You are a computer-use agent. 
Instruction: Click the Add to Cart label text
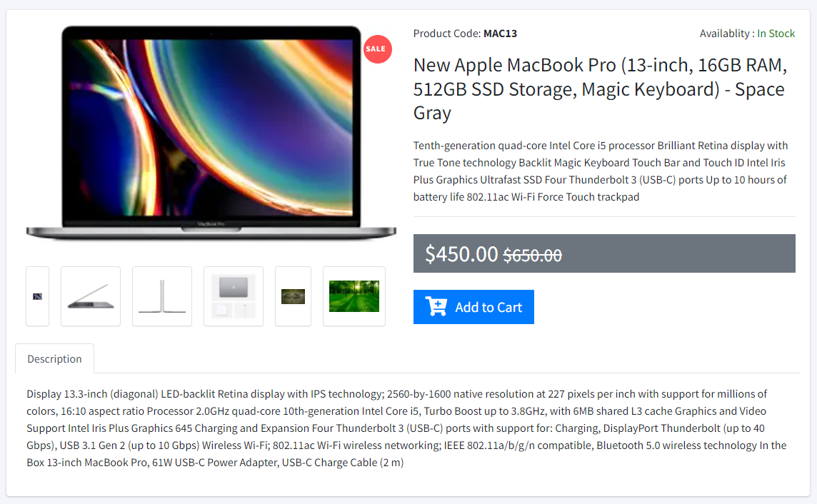tap(488, 307)
